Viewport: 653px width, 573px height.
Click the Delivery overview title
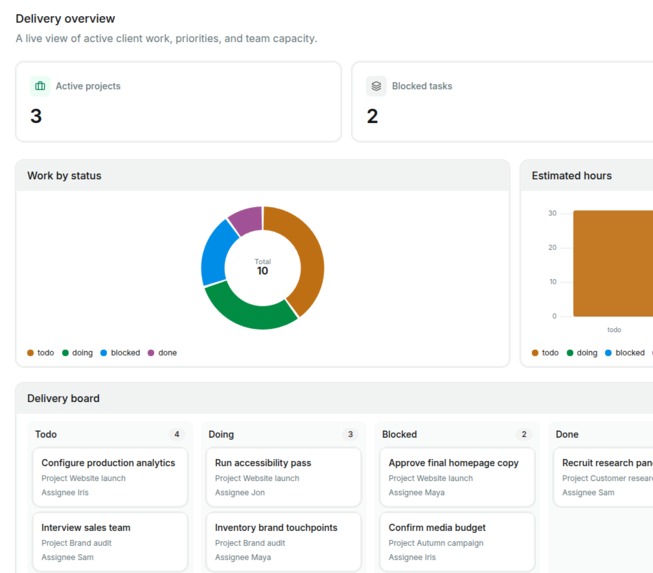65,19
